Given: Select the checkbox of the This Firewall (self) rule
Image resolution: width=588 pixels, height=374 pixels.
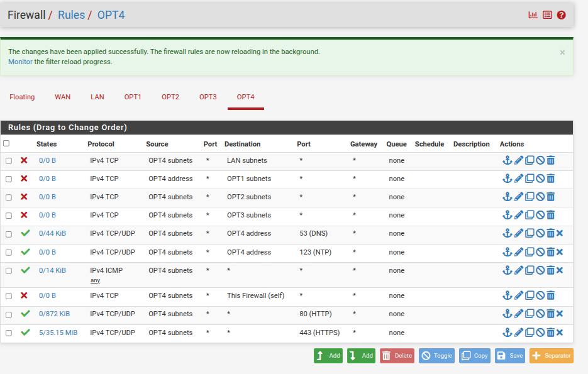Looking at the screenshot, I should click(x=9, y=295).
